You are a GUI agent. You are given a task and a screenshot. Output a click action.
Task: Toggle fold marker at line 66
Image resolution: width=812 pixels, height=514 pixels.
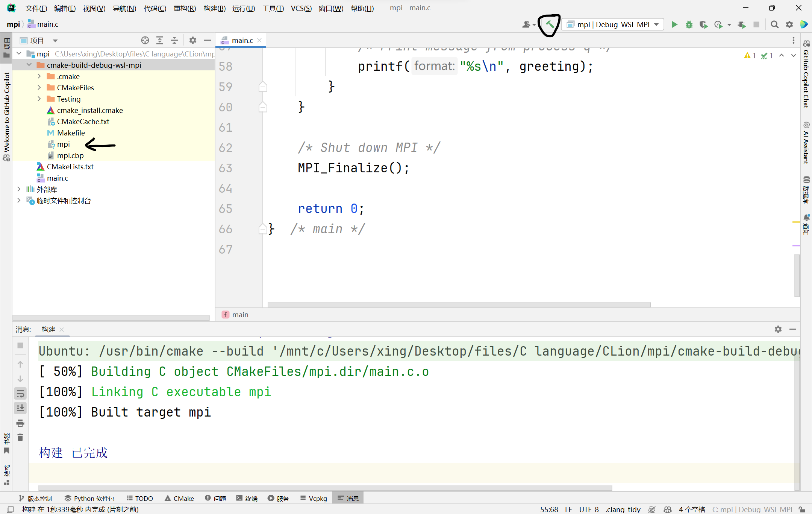pos(263,229)
